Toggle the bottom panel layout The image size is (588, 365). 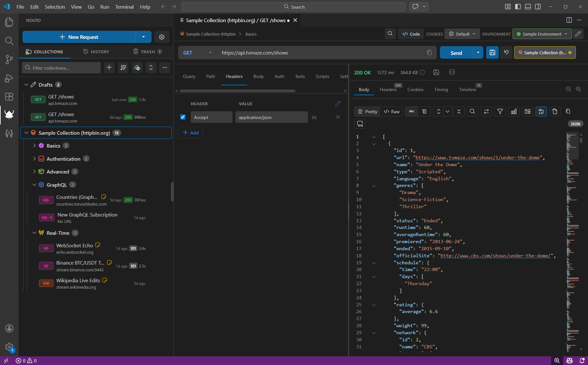tap(528, 7)
